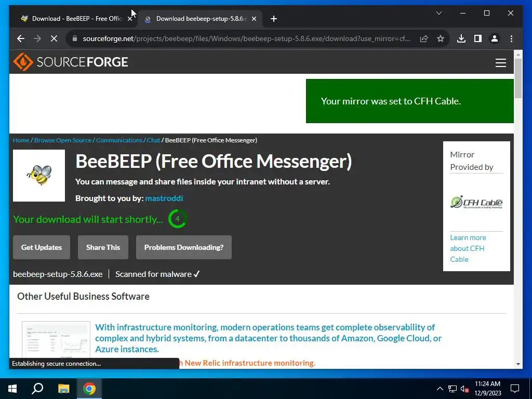Open a new browser tab with the plus button
Image resolution: width=532 pixels, height=399 pixels.
274,19
